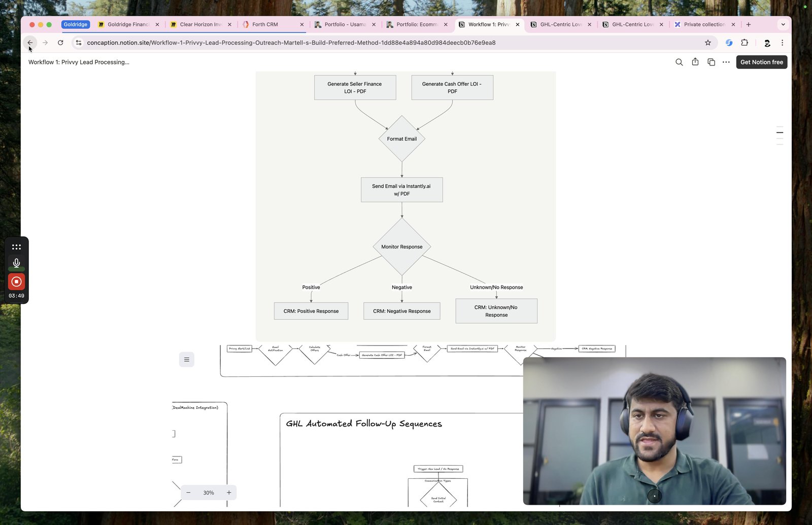Open site information icon in address bar
This screenshot has width=812, height=525.
coord(79,43)
